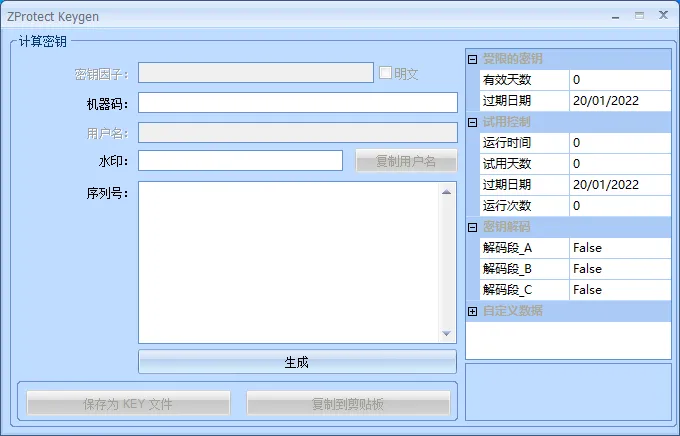
Task: Click the 解码段_A property label
Action: pos(524,248)
